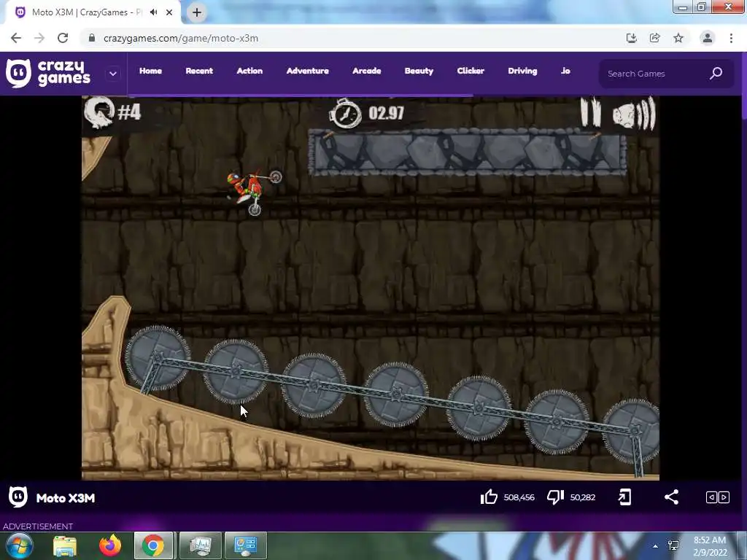Mute the tab audio speaker icon
747x560 pixels.
[153, 12]
